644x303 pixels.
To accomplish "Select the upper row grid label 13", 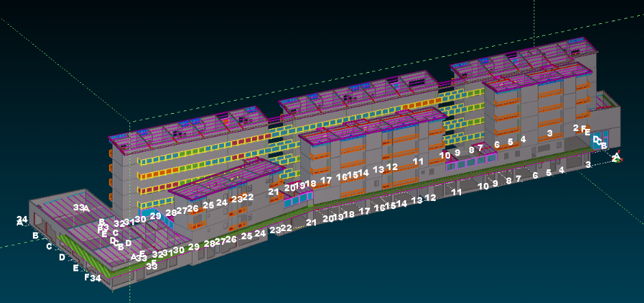I will pos(378,169).
